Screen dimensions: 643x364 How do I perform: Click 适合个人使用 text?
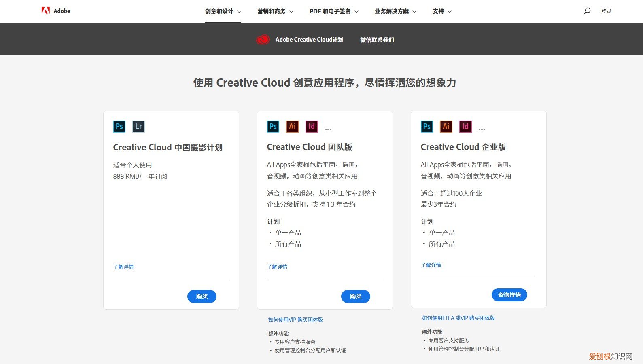[133, 165]
